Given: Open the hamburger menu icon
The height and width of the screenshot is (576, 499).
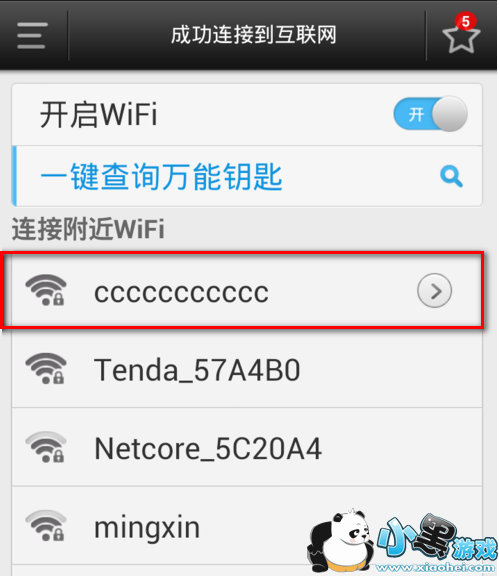Looking at the screenshot, I should click(32, 35).
